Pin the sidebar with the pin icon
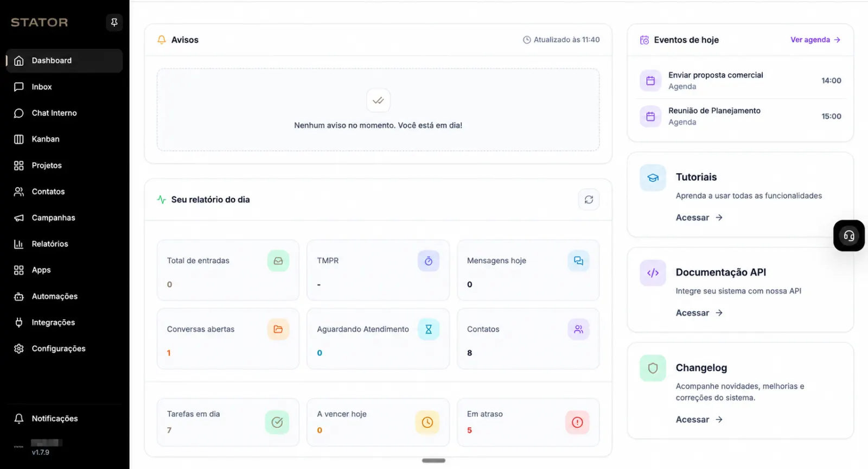 point(114,22)
